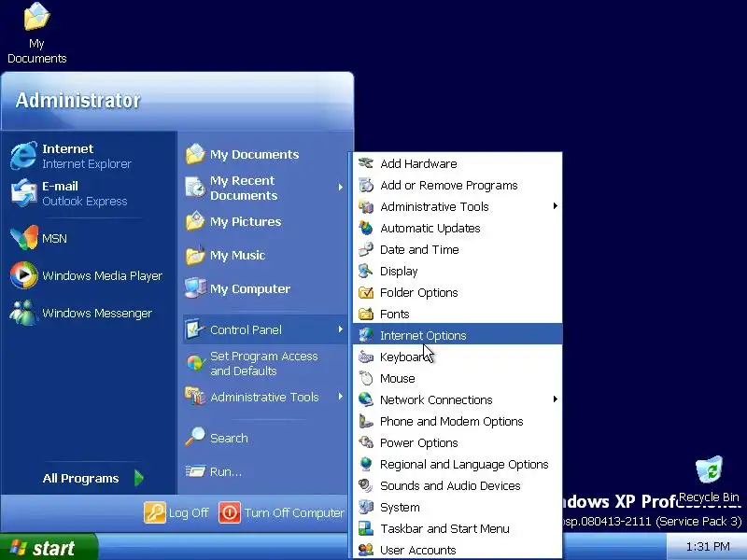Click the Add Hardware icon

coord(366,163)
